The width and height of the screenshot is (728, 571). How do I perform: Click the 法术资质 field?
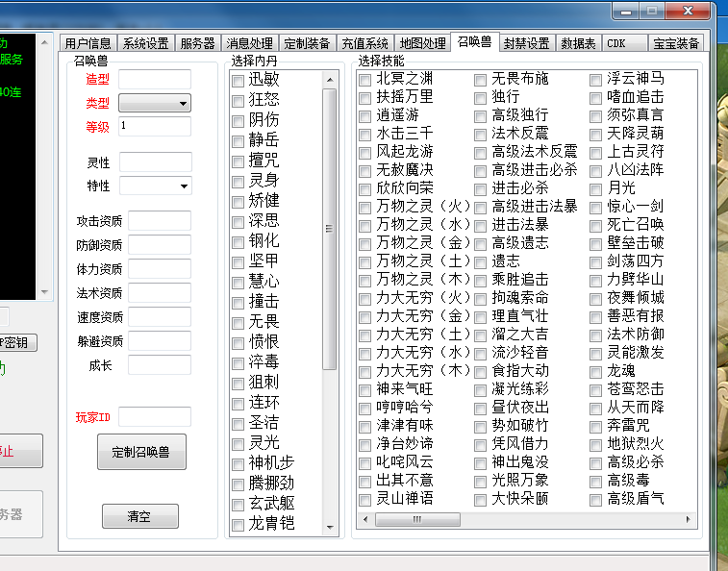pyautogui.click(x=160, y=293)
